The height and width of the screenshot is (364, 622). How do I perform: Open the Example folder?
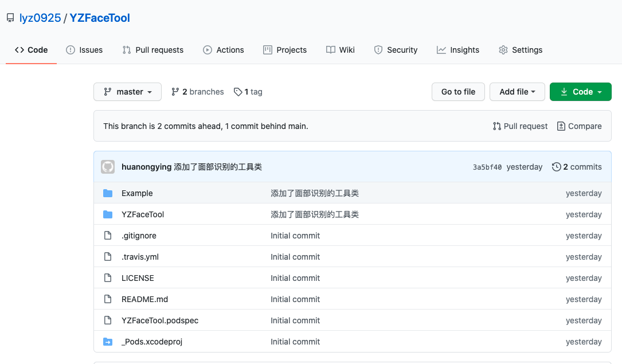click(137, 193)
